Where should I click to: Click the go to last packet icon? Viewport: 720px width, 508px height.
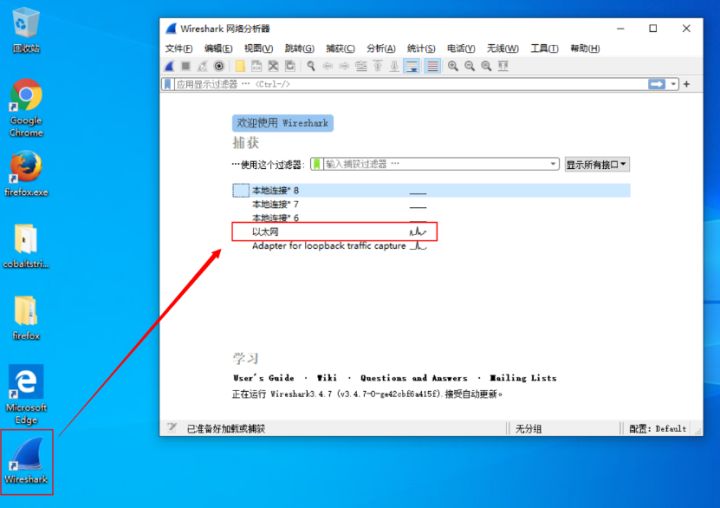coord(394,66)
